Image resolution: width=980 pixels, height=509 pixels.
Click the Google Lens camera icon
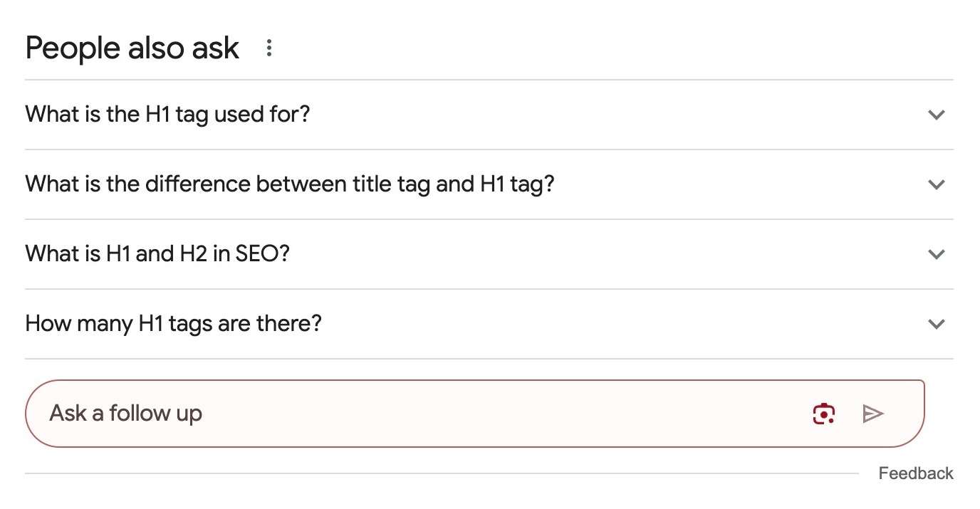tap(824, 414)
